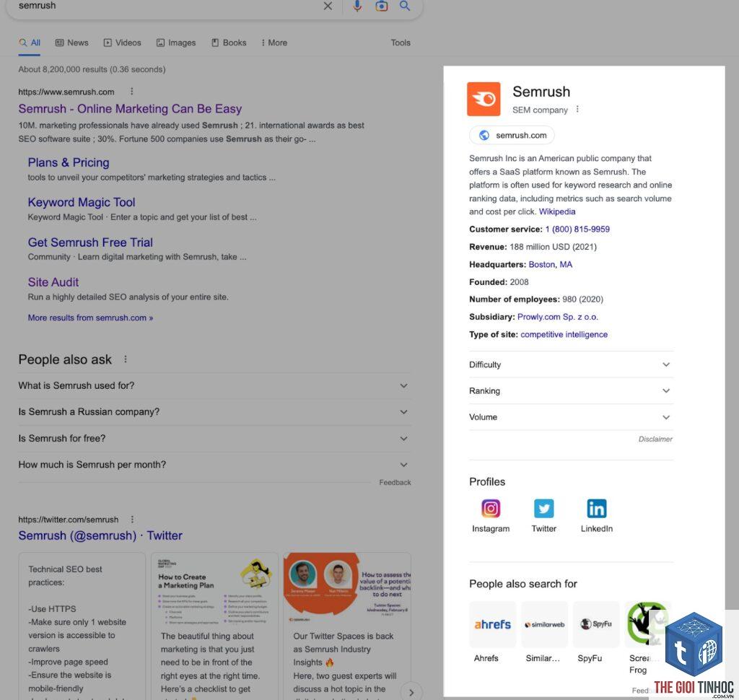Click the Semrush orange logo in knowledge panel

point(484,99)
